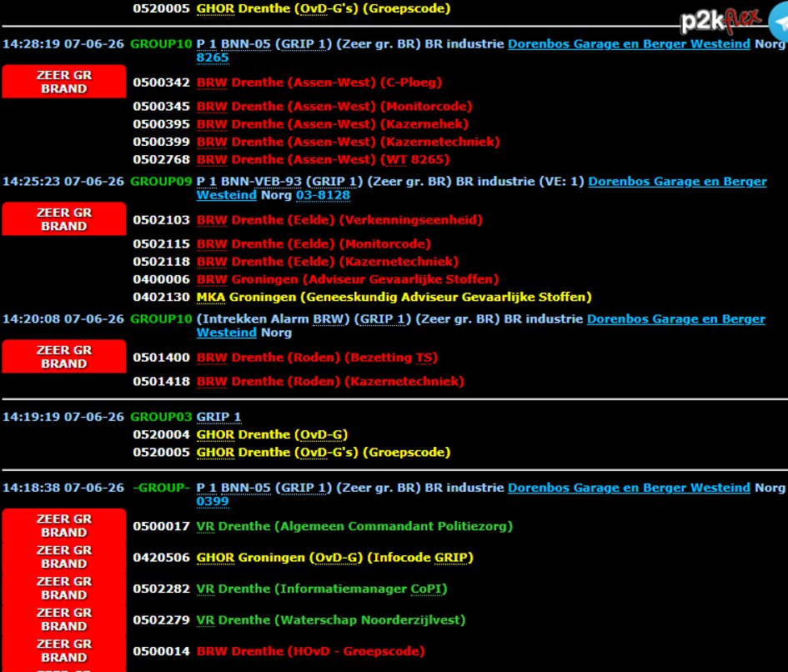Select 'BRW Drenthe (Assen-West) (Kazernehek)' row
The height and width of the screenshot is (672, 788).
[332, 124]
